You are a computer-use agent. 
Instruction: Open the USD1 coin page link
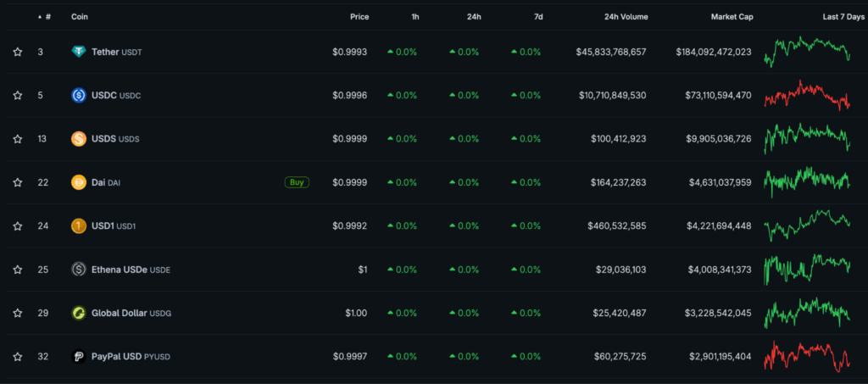point(114,226)
